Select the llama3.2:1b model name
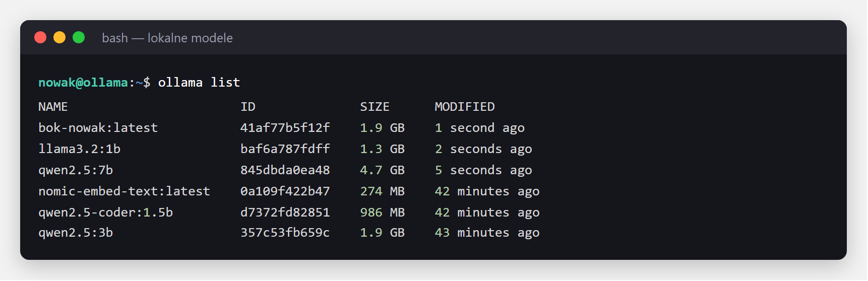 pyautogui.click(x=80, y=149)
